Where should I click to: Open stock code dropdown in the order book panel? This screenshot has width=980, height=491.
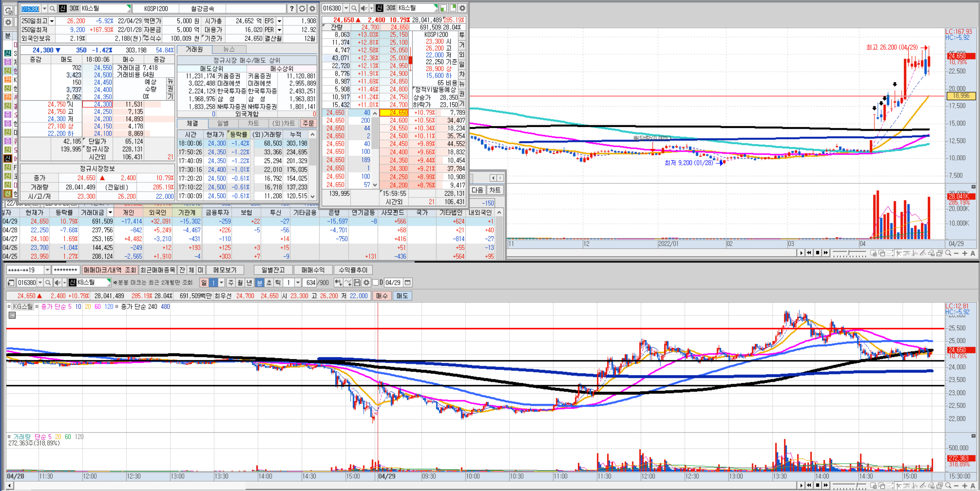tap(346, 8)
